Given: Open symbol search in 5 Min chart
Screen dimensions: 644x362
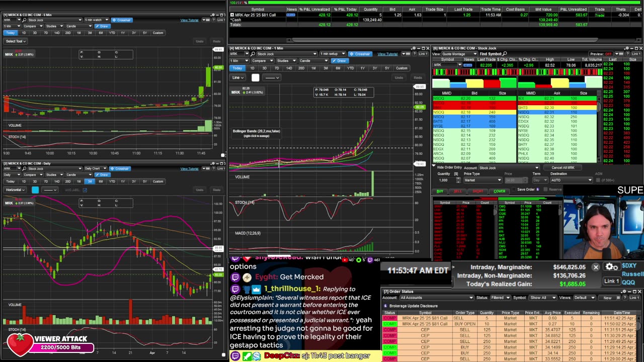Looking at the screenshot, I should (25, 20).
